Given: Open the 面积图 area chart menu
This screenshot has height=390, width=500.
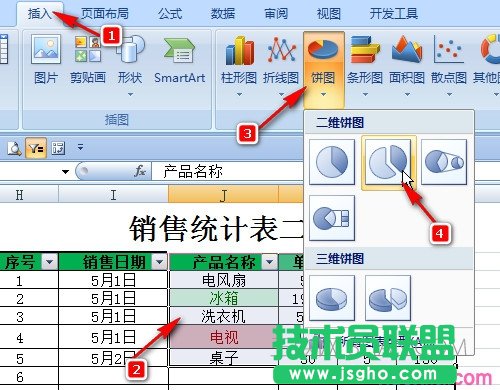Looking at the screenshot, I should 407,59.
